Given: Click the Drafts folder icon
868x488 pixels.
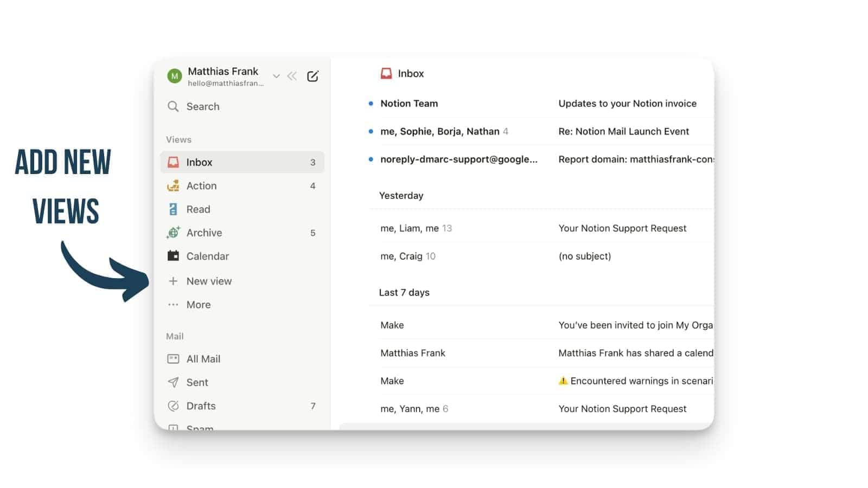Looking at the screenshot, I should (173, 406).
